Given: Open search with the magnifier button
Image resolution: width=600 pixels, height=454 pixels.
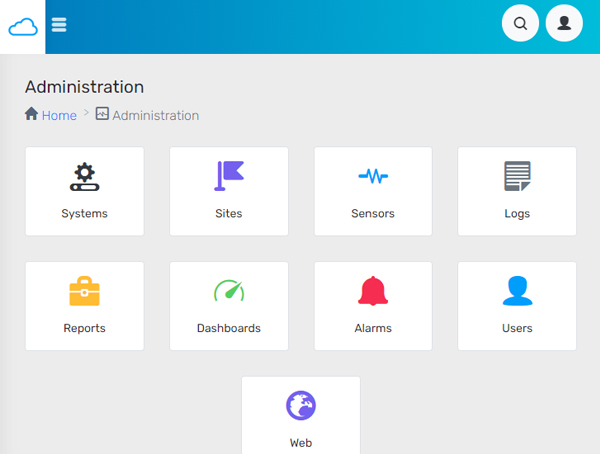Looking at the screenshot, I should click(520, 23).
